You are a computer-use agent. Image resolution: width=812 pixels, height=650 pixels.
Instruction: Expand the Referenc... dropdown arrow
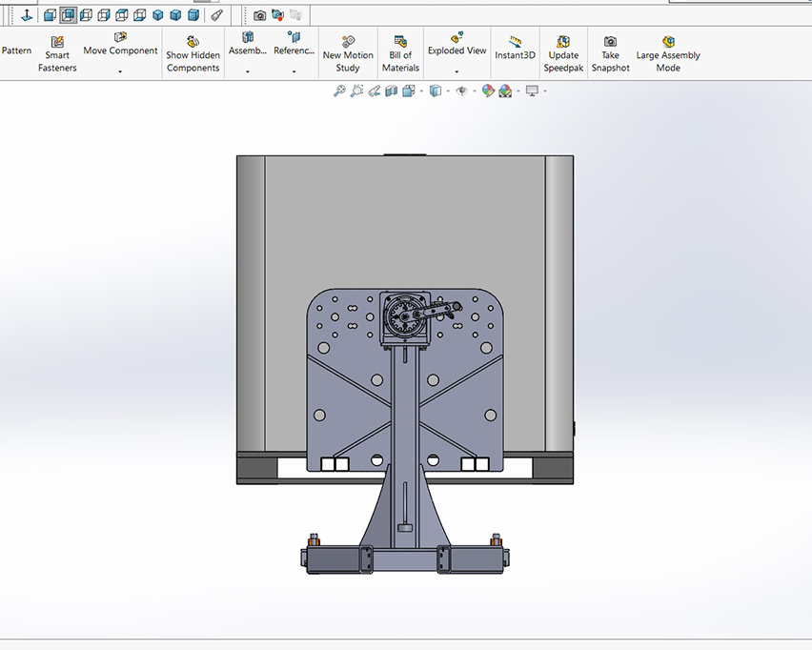(x=294, y=71)
